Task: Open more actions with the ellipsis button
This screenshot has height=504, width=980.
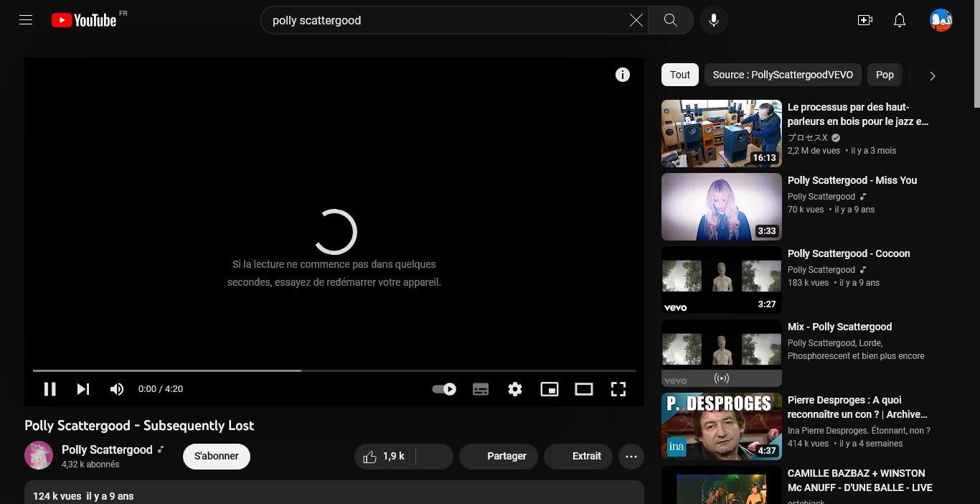Action: coord(631,456)
